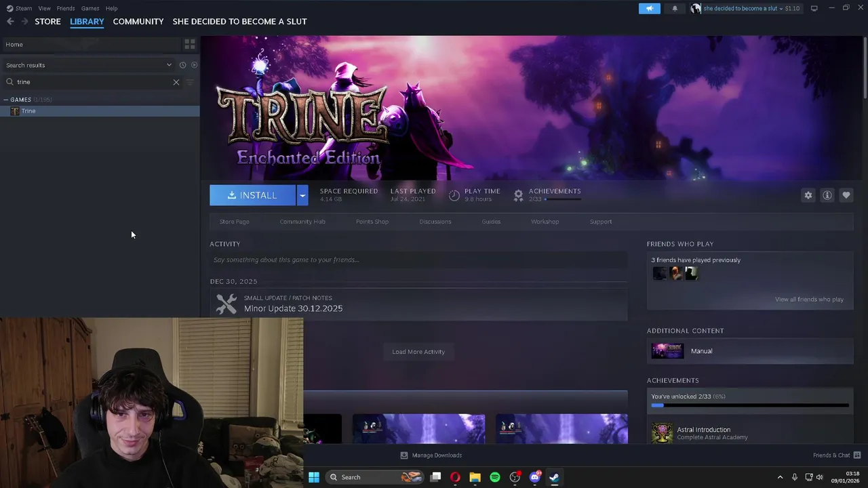868x488 pixels.
Task: Select Trine in the games list
Action: click(100, 111)
